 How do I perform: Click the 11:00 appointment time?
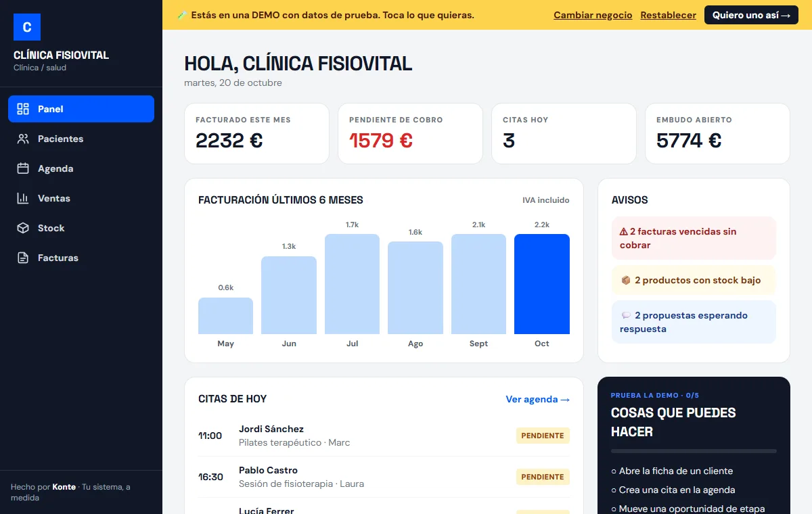click(x=210, y=436)
